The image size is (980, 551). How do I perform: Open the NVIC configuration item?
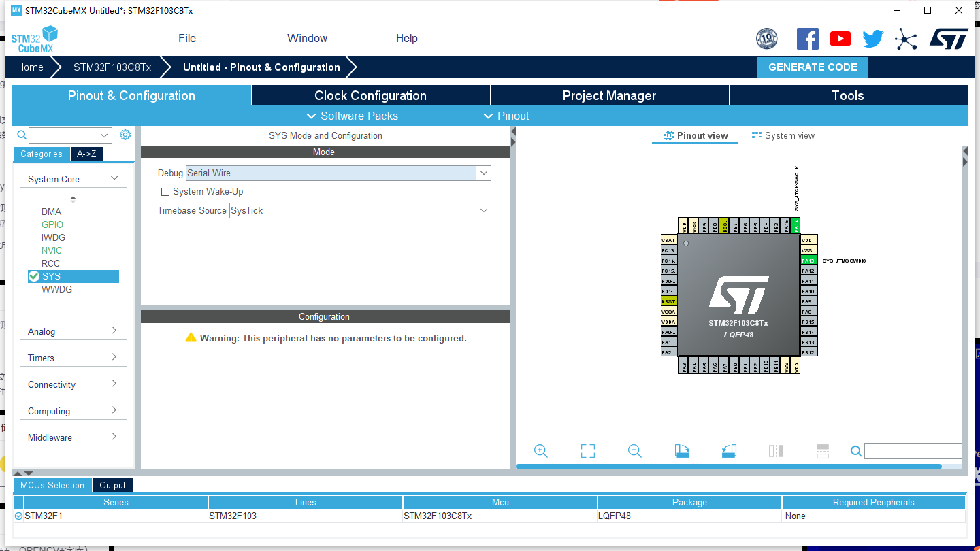click(x=51, y=250)
